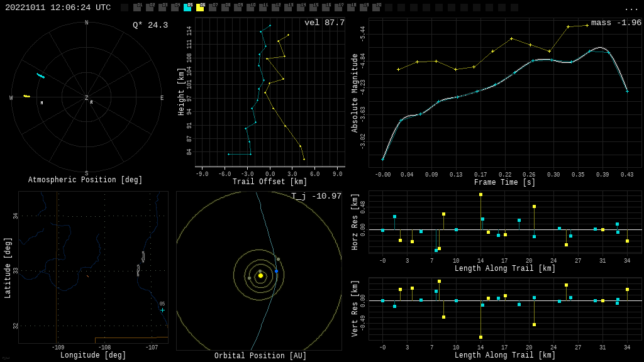Toggle yellow station 06 square
This screenshot has height=362, width=644.
[200, 8]
